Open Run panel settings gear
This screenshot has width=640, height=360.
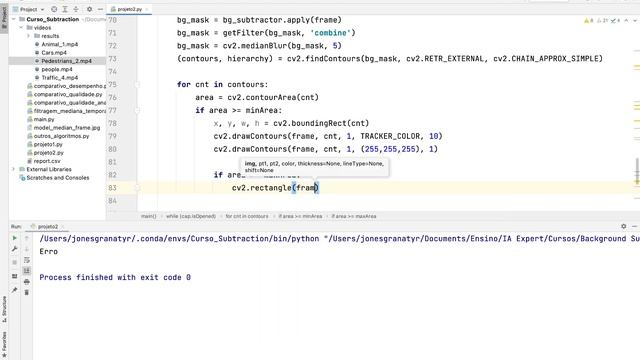(624, 226)
